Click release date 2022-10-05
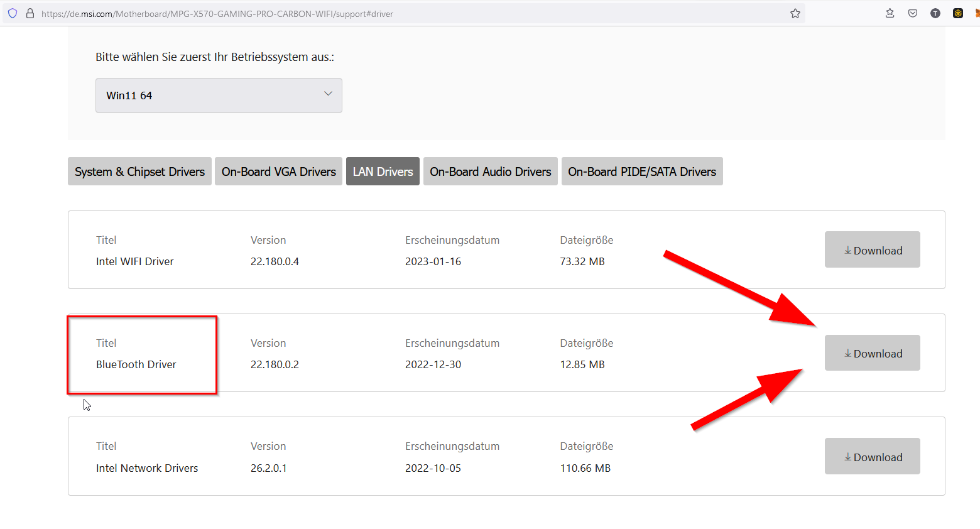Viewport: 980px width, 529px height. point(433,468)
